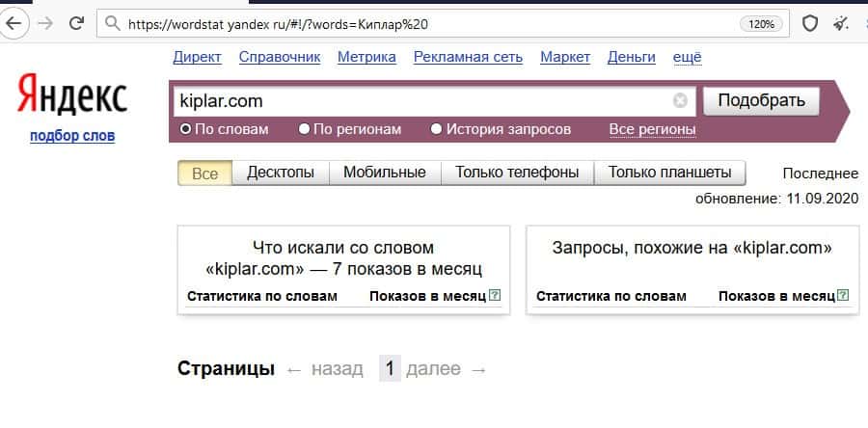
Task: Click the 120% zoom level indicator
Action: click(761, 24)
